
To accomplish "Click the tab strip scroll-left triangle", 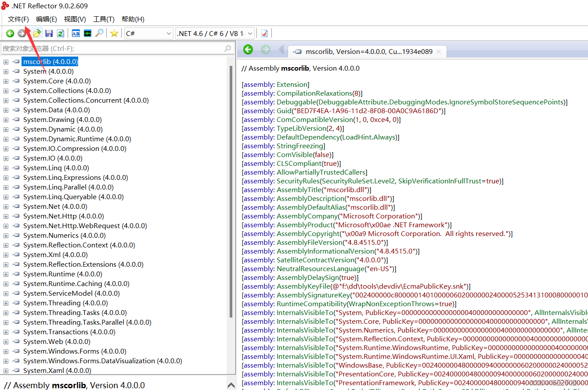I will click(281, 50).
